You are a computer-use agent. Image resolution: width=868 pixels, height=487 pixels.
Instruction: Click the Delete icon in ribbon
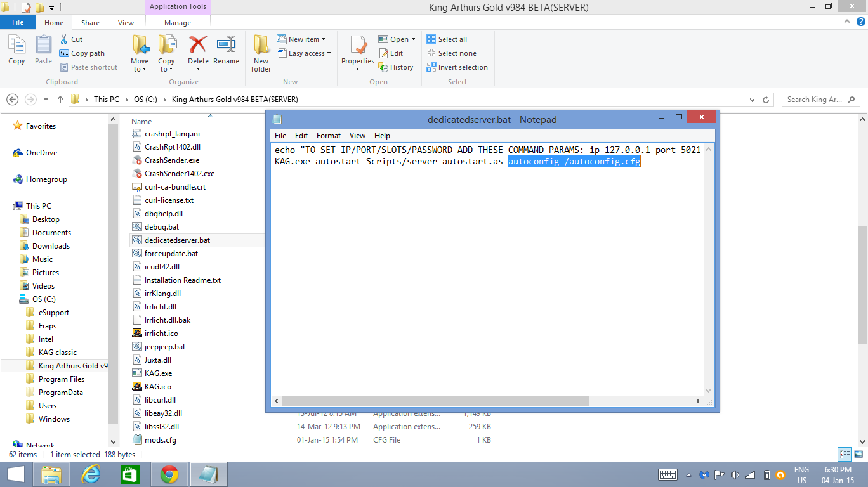pos(198,46)
